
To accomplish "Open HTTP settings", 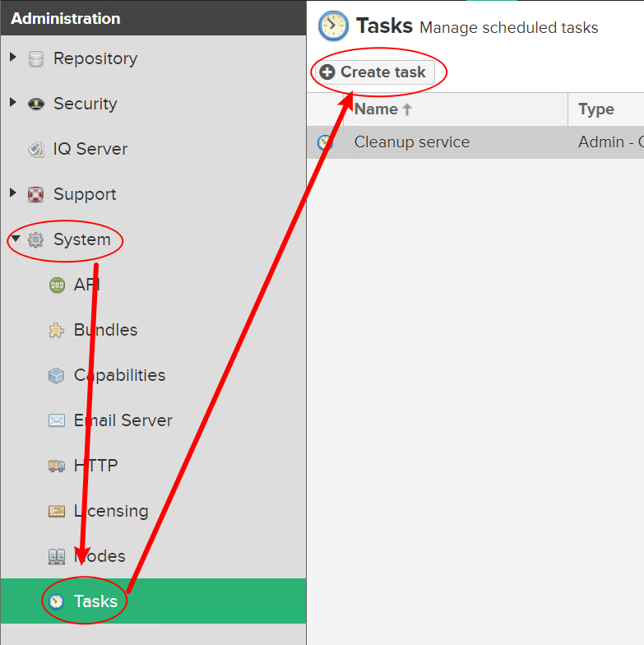I will tap(95, 466).
